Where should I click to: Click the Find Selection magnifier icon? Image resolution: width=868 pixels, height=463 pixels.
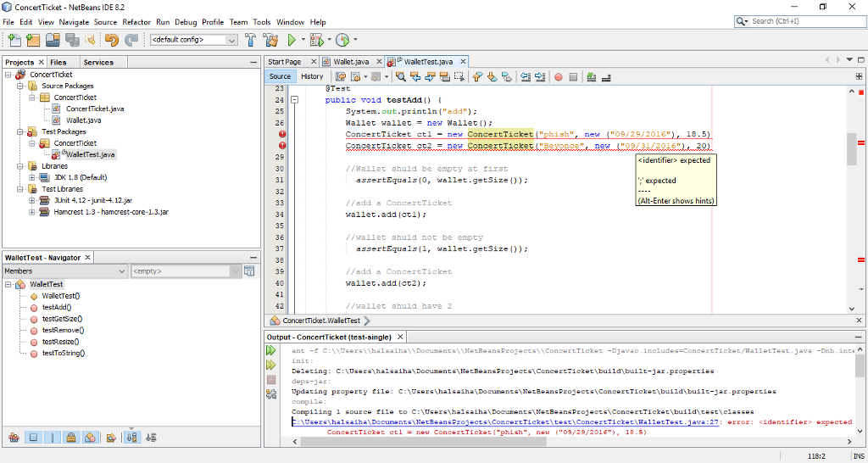(403, 76)
